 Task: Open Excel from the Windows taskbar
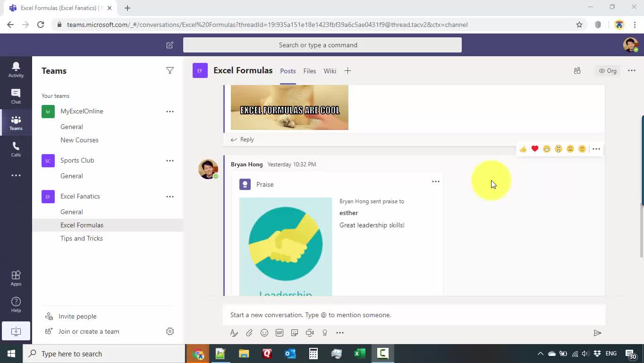[359, 354]
